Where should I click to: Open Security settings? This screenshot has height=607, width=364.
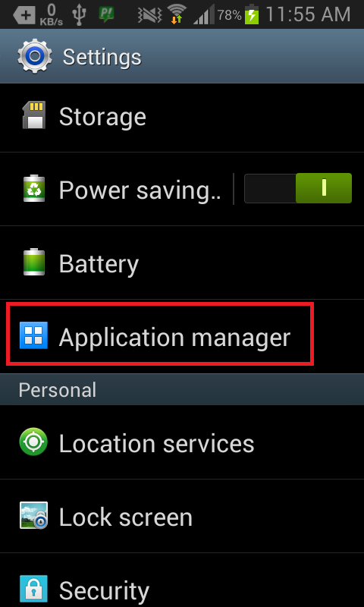pyautogui.click(x=182, y=580)
